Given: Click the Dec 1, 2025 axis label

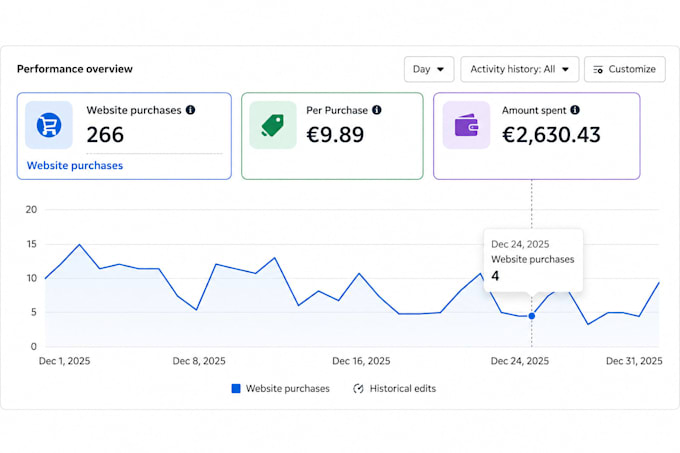Looking at the screenshot, I should click(x=65, y=361).
